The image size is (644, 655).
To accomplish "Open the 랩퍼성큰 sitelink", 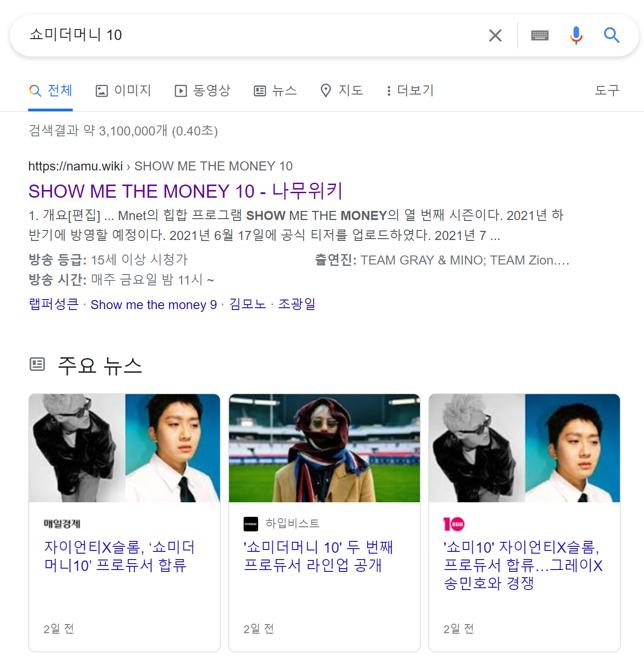I will click(54, 304).
